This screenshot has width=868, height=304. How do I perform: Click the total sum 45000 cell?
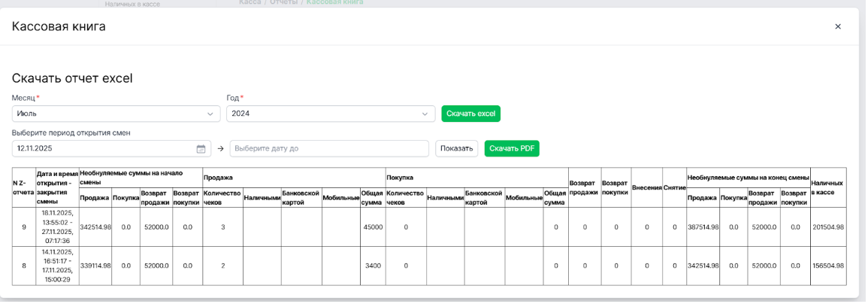[x=373, y=227]
